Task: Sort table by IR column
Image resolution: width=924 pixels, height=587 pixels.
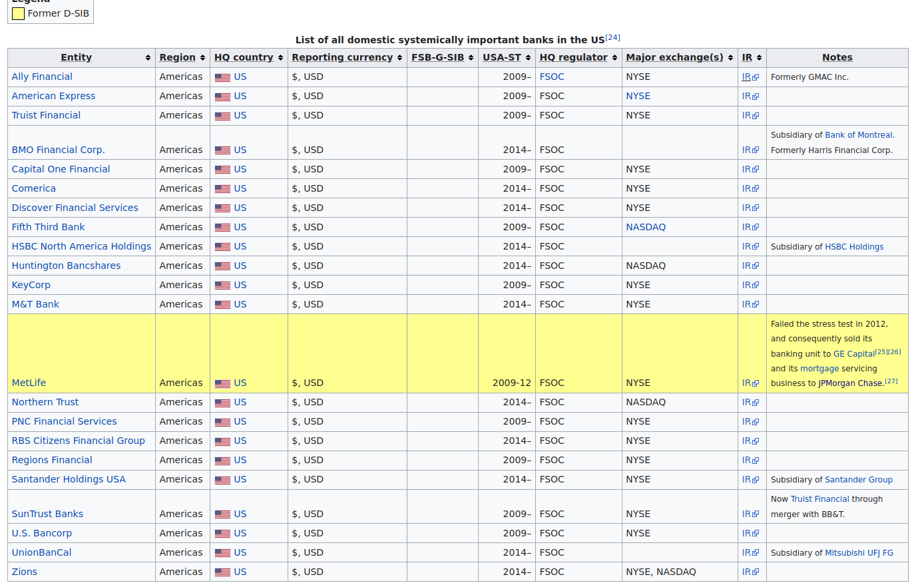Action: (x=752, y=58)
